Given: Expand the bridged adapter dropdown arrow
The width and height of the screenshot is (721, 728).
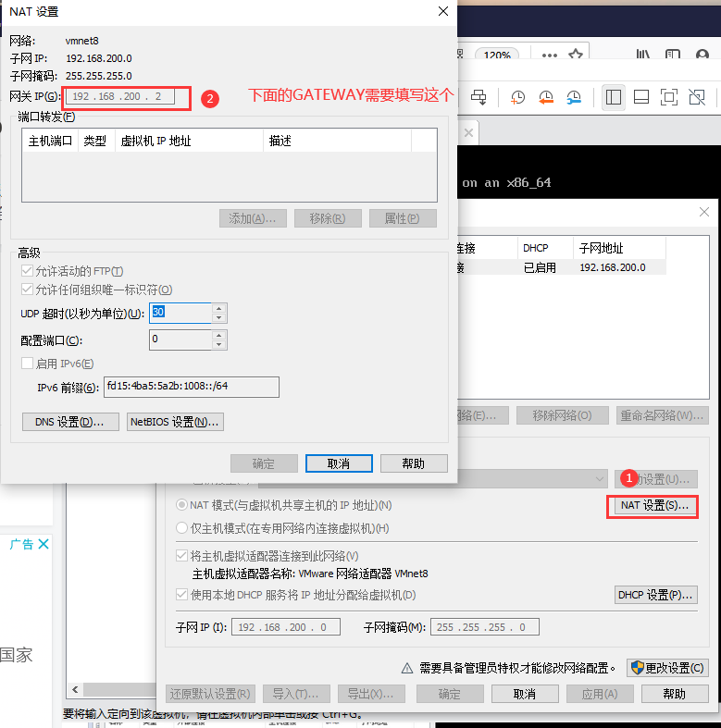Looking at the screenshot, I should point(600,478).
